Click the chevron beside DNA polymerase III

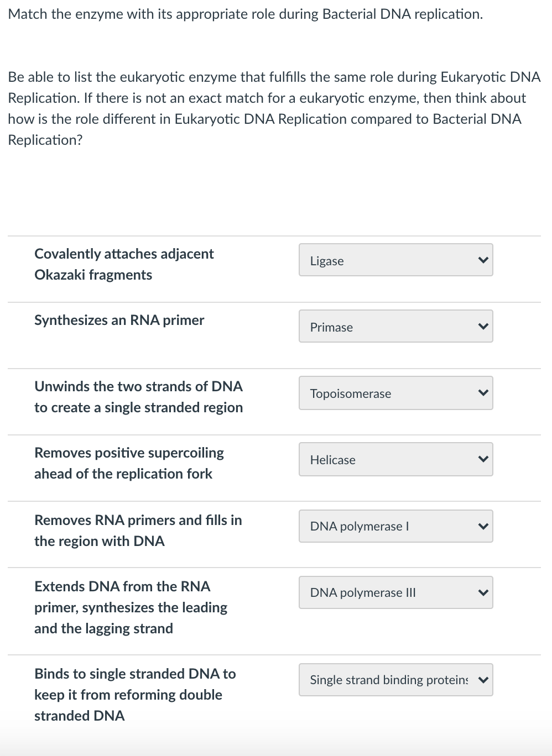484,592
